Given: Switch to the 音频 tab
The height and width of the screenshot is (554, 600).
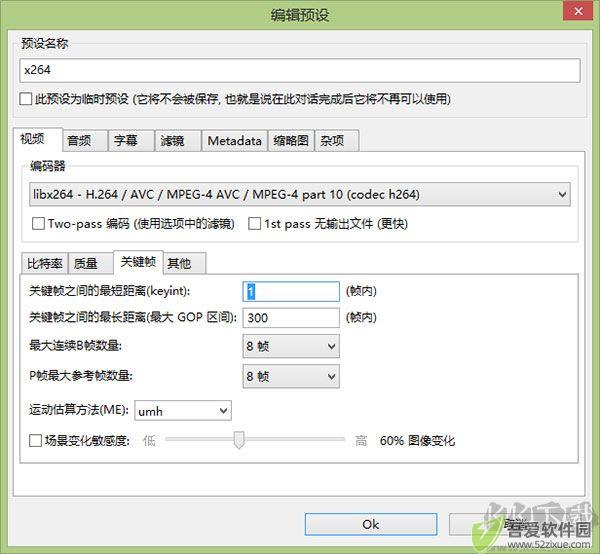Looking at the screenshot, I should point(85,141).
